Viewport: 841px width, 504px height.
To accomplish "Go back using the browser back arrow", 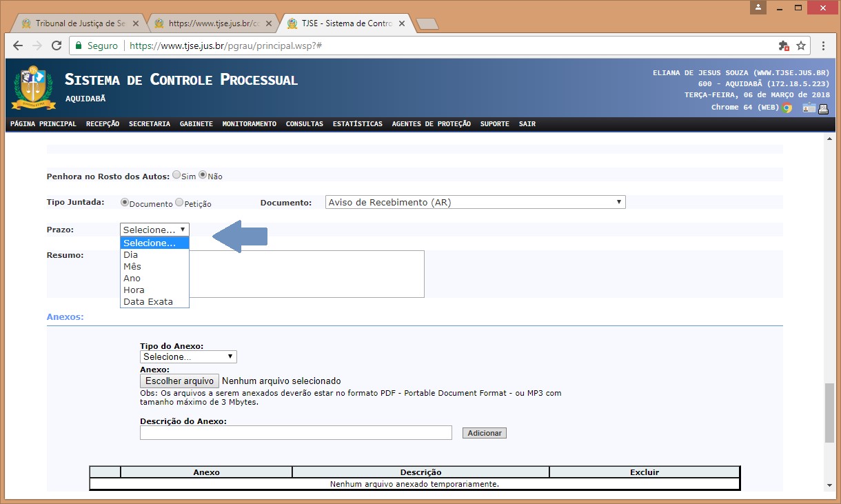I will click(x=19, y=46).
